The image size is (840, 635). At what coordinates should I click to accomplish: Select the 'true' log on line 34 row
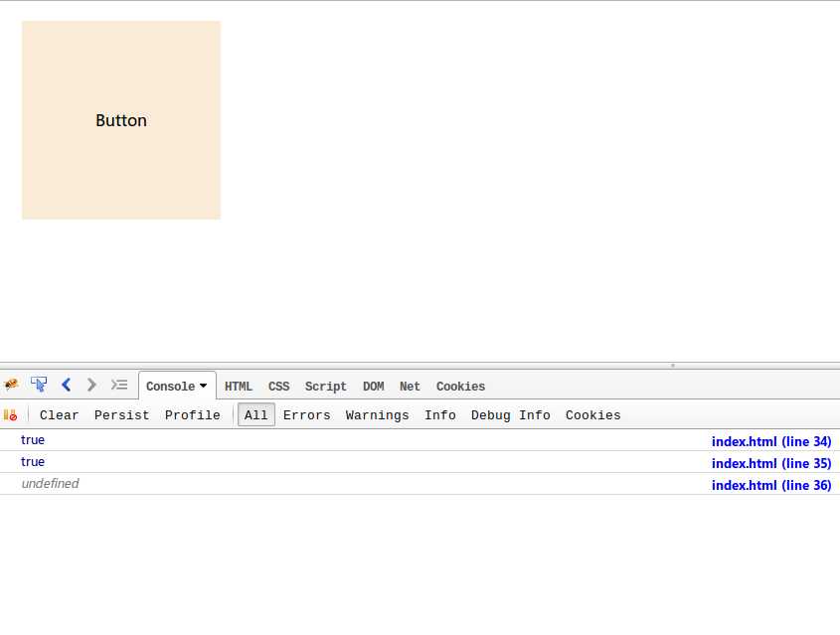(x=33, y=440)
